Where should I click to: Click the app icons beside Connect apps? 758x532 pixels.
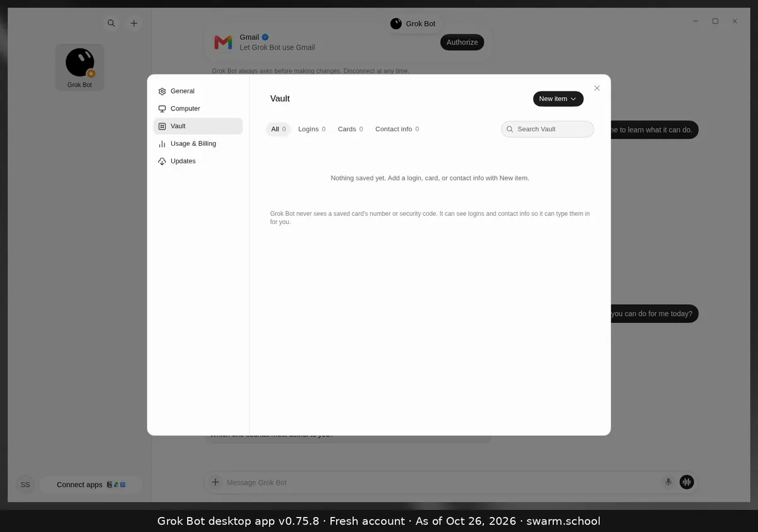coord(116,485)
